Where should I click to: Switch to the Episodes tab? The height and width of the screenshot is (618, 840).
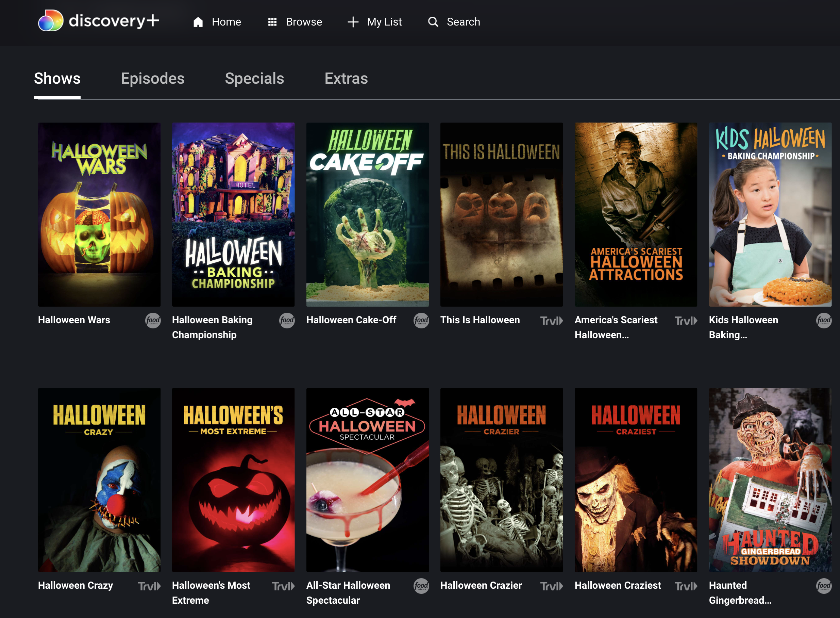152,79
